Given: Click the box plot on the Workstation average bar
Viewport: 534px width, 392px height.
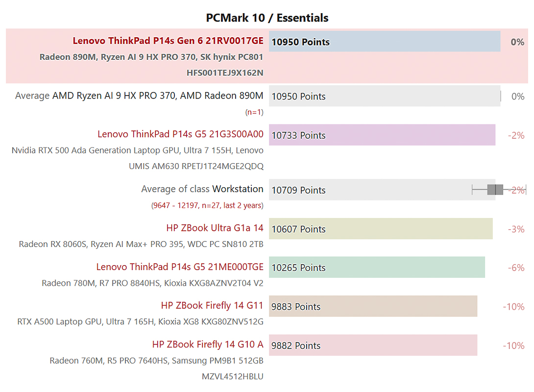Looking at the screenshot, I should (499, 189).
